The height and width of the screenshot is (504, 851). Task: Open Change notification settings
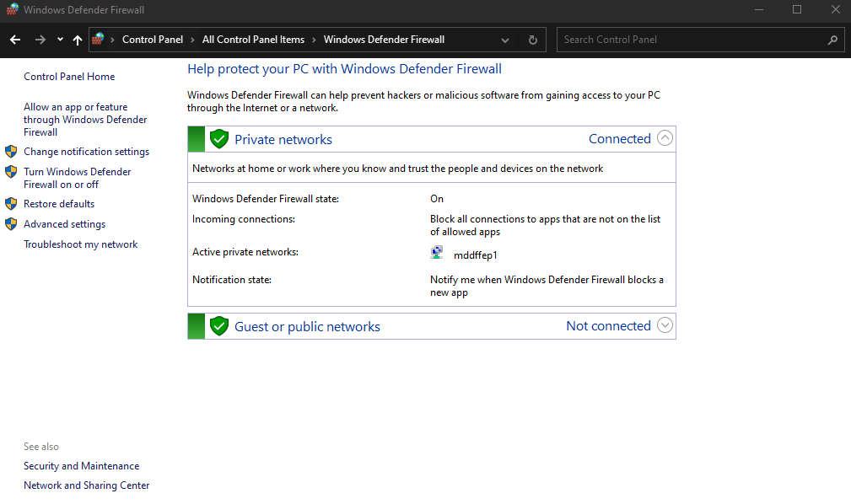click(x=86, y=152)
